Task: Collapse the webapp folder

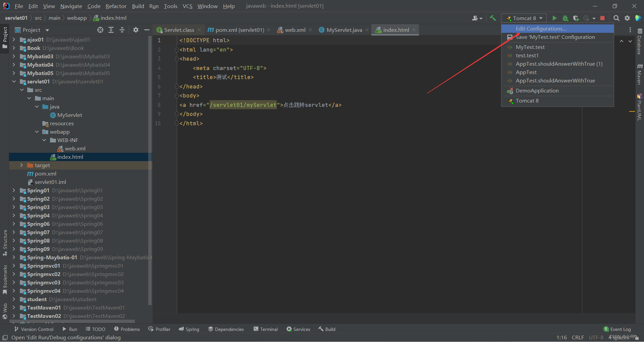Action: 37,132
